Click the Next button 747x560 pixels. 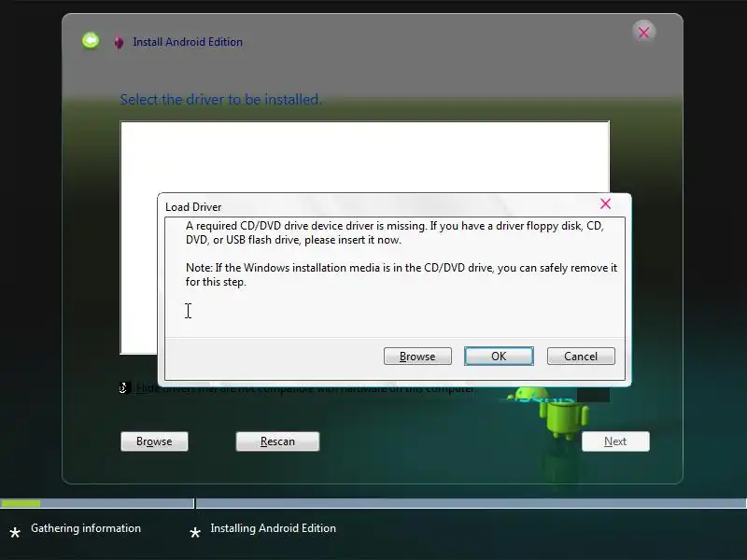[x=615, y=441]
